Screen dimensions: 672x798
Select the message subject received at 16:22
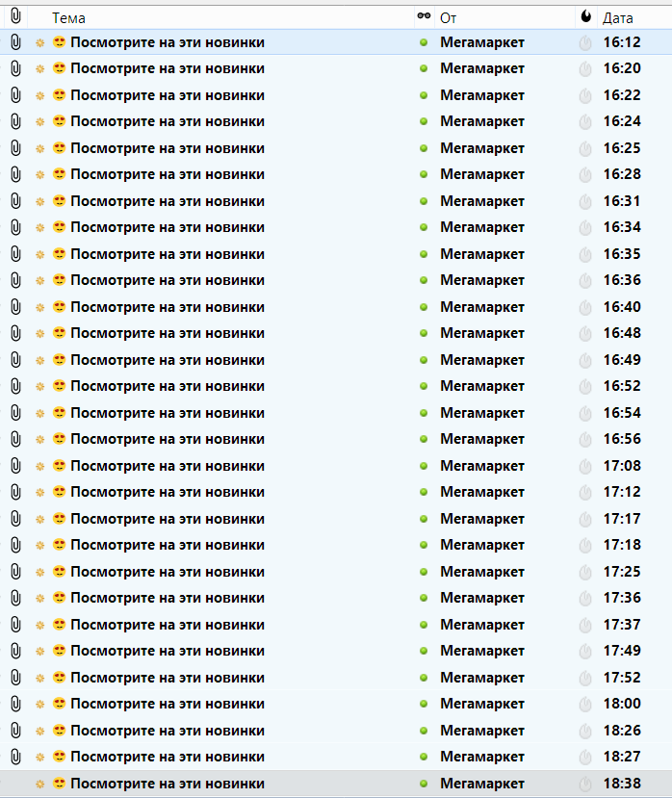[168, 95]
